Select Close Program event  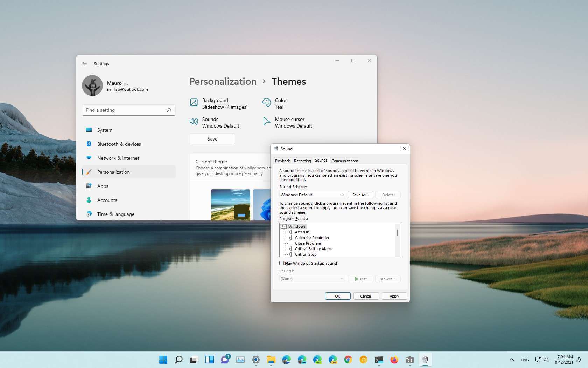click(x=308, y=243)
